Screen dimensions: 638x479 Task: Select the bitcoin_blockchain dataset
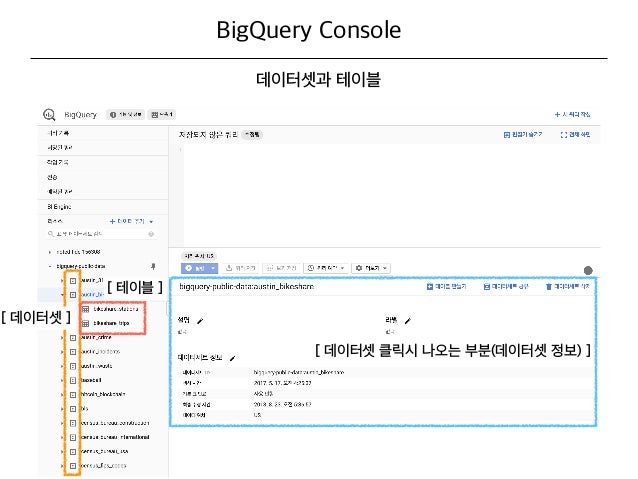103,394
